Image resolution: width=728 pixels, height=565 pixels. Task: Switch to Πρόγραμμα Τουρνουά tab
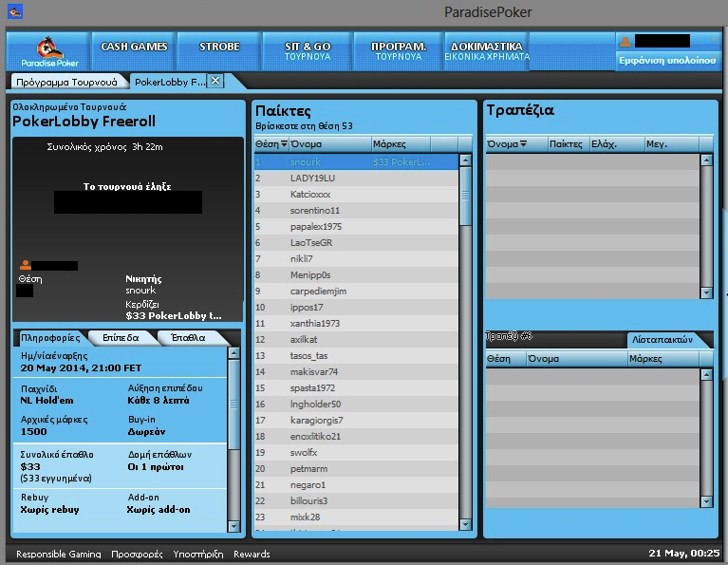[x=67, y=82]
